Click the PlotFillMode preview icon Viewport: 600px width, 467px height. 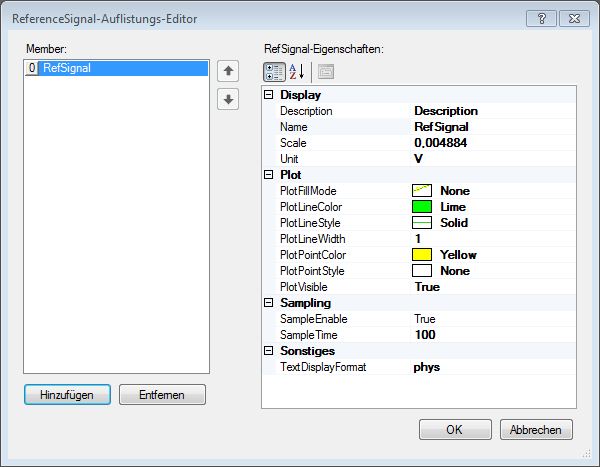[423, 191]
